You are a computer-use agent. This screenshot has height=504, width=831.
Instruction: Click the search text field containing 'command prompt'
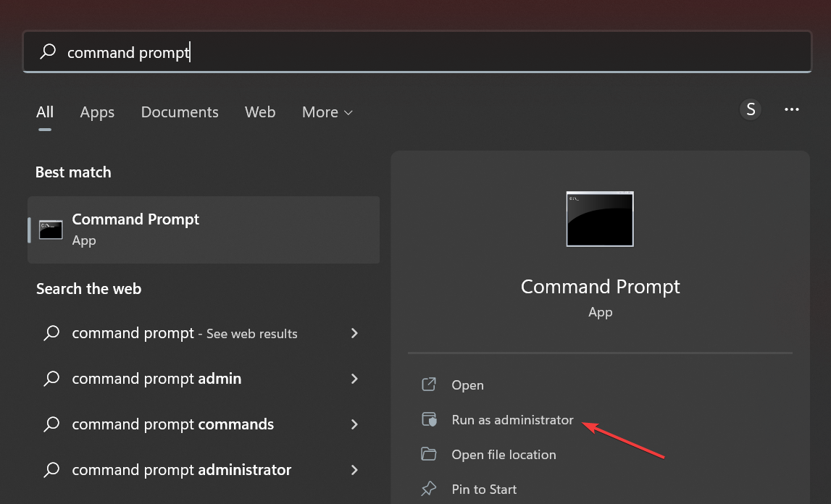(x=417, y=51)
